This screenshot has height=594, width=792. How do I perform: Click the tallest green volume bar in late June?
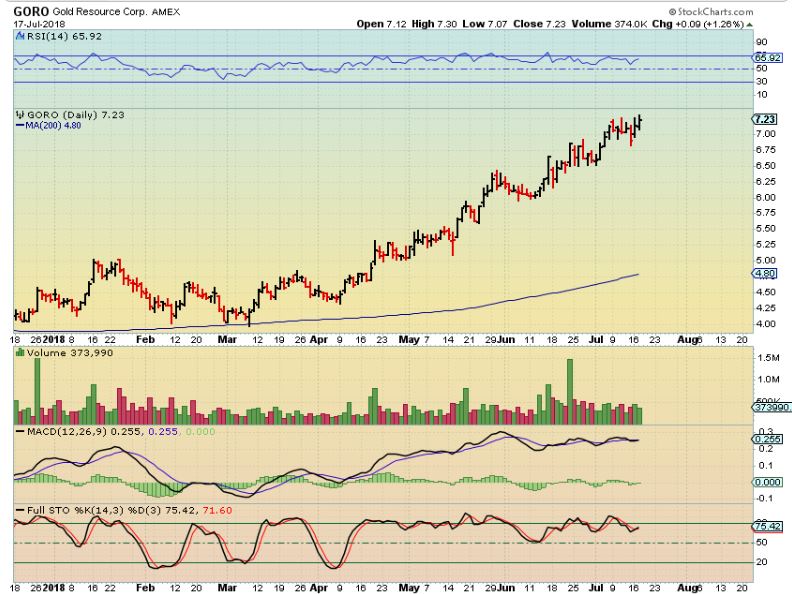point(570,391)
